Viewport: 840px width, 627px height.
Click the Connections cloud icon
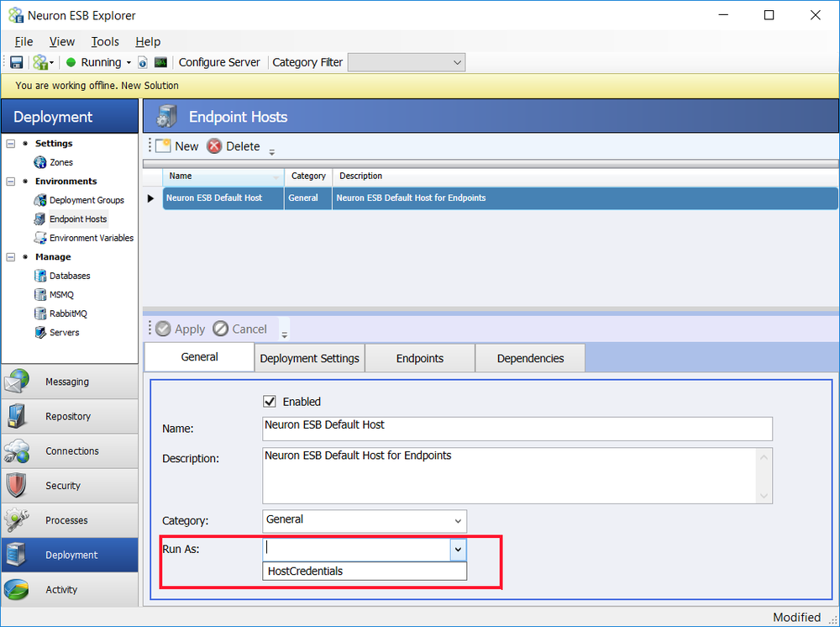pos(17,450)
